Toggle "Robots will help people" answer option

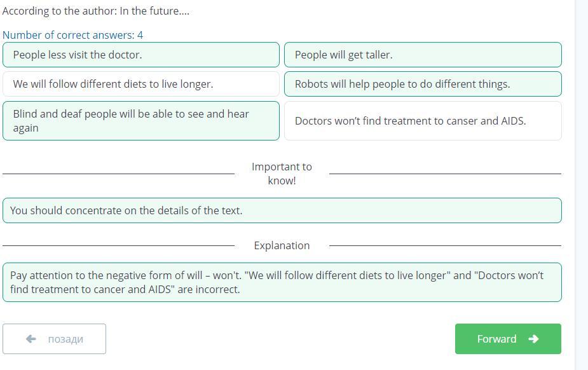[x=422, y=84]
